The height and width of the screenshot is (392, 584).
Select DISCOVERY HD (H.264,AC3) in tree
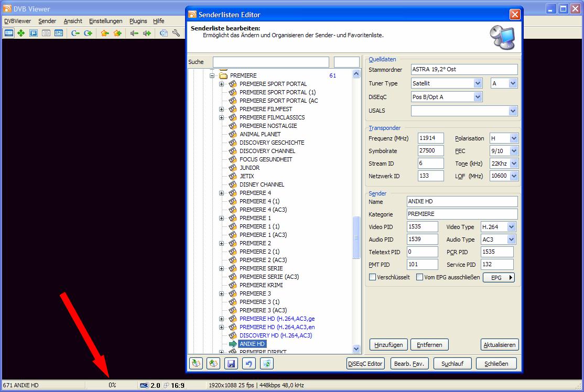pyautogui.click(x=276, y=335)
